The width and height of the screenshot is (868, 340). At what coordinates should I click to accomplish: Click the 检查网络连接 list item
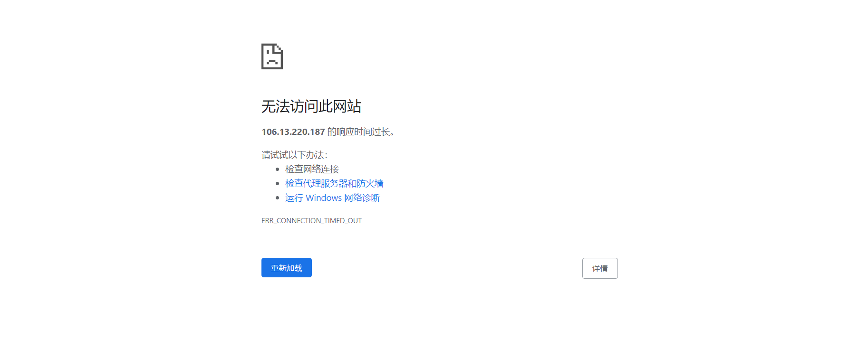tap(312, 169)
